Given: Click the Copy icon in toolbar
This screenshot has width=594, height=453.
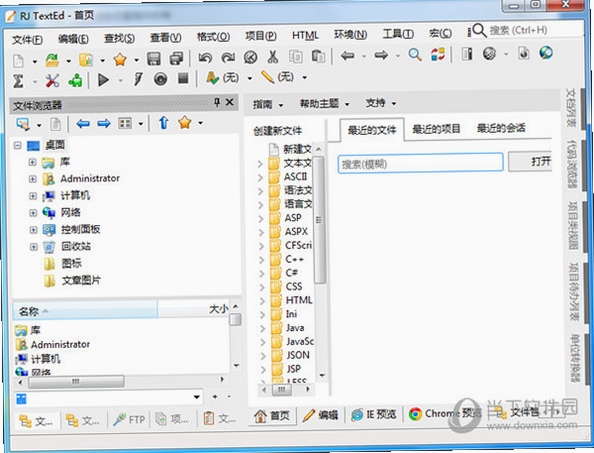Looking at the screenshot, I should click(x=295, y=56).
